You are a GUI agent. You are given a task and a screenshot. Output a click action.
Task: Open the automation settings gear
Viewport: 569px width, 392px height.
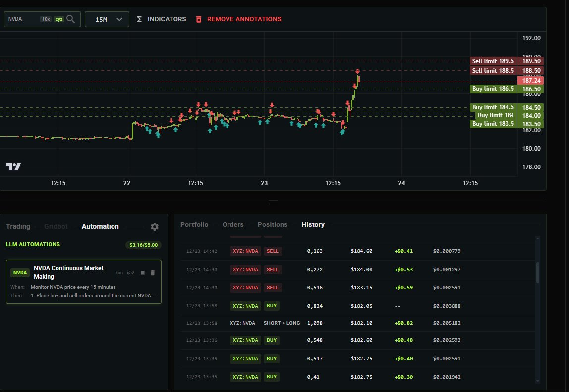pos(155,226)
